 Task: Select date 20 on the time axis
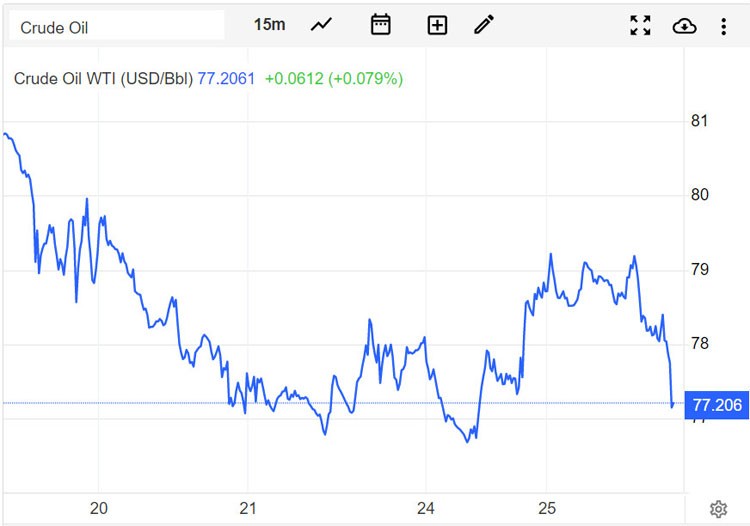click(x=99, y=508)
